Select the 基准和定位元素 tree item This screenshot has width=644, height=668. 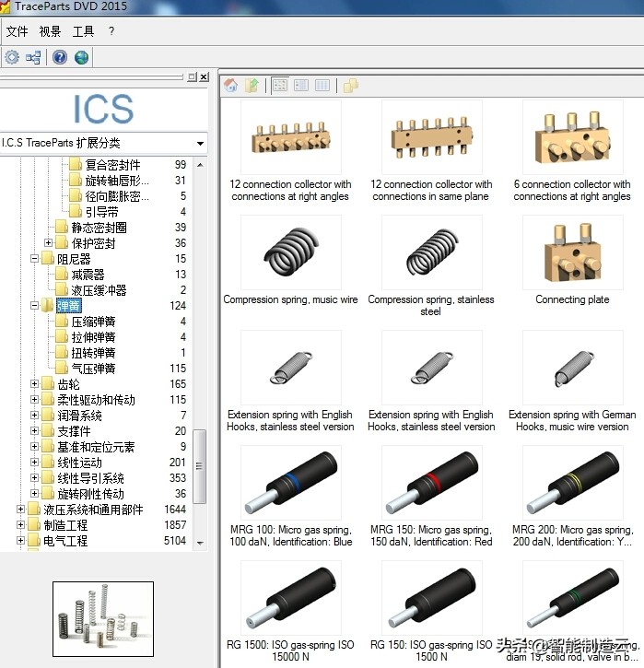click(96, 447)
